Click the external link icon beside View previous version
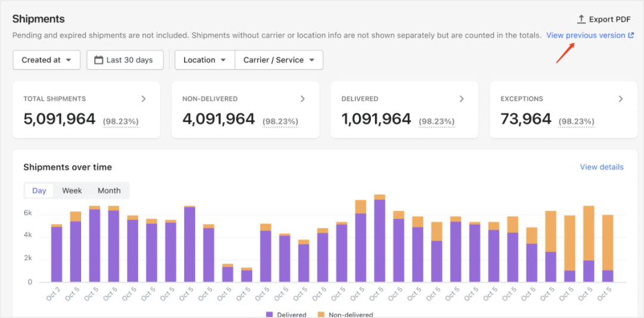The image size is (644, 318). [x=631, y=36]
